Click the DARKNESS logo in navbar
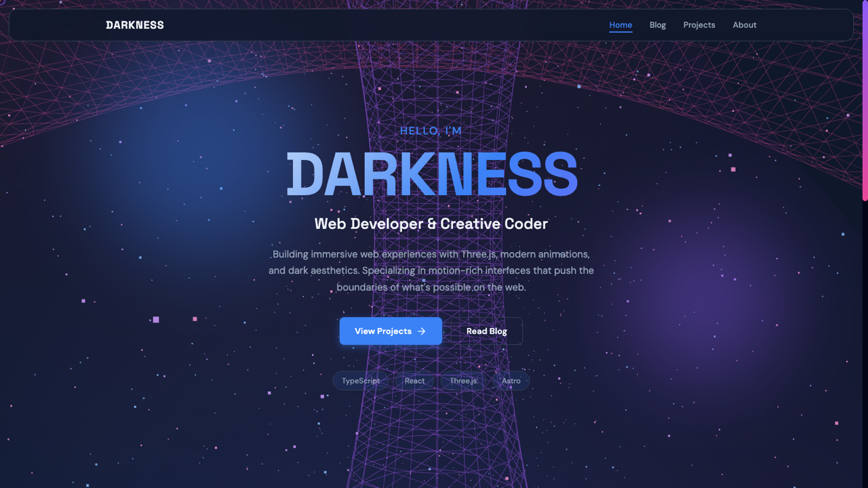Viewport: 868px width, 488px height. click(x=135, y=25)
